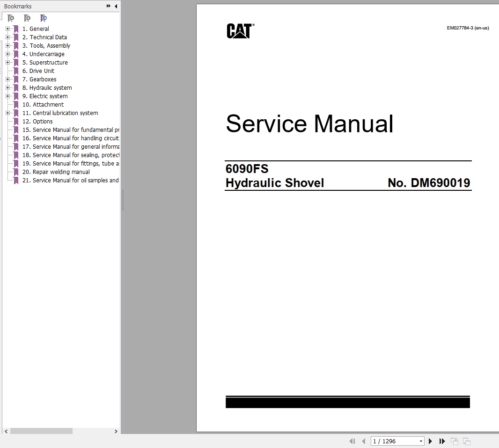Click the double-arrow options control in Bookmarks header
Screen dimensions: 499x448
pyautogui.click(x=108, y=6)
